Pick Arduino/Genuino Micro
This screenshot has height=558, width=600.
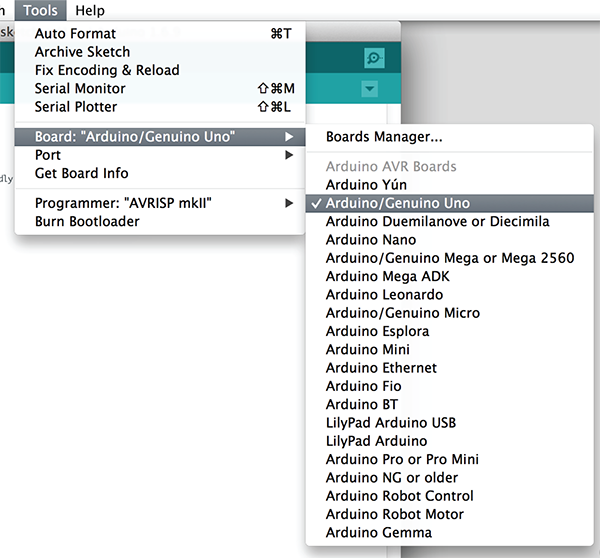pos(450,313)
